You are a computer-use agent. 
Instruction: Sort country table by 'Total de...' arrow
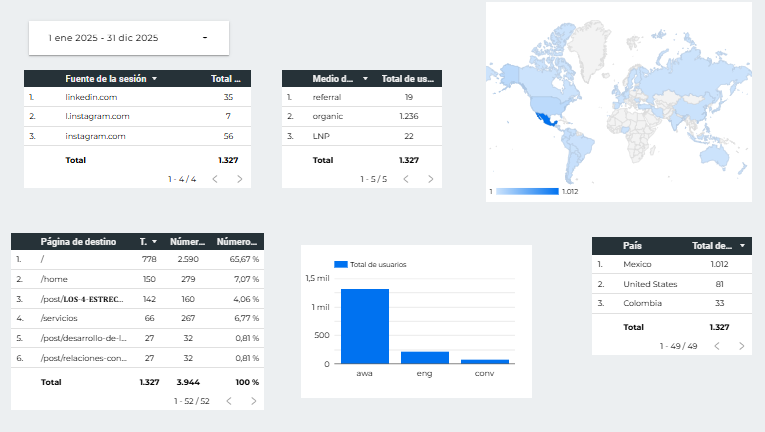[x=743, y=246]
